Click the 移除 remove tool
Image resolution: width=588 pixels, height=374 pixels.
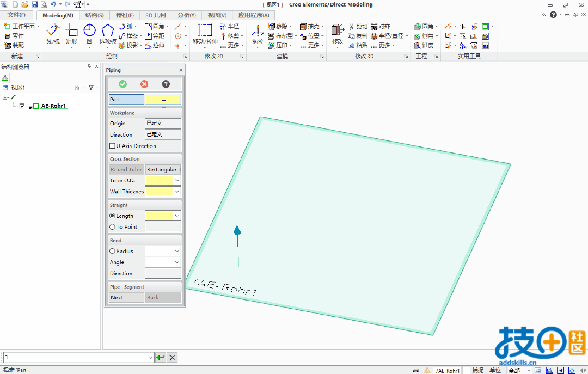(x=278, y=27)
